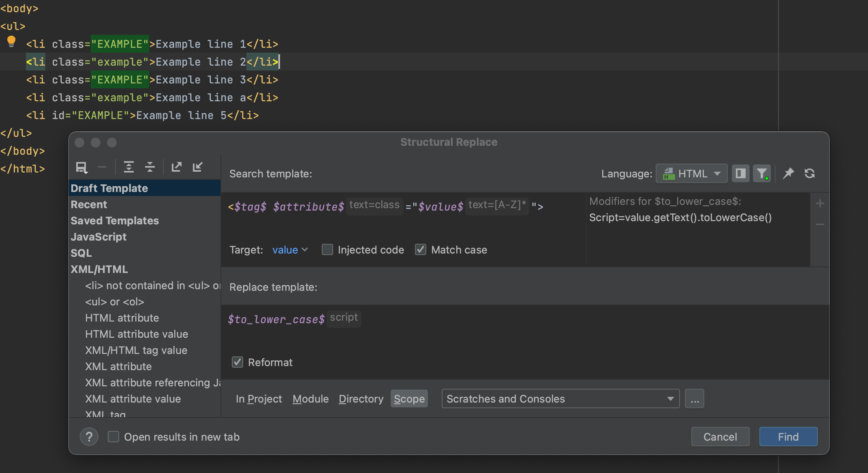868x473 pixels.
Task: Click the Export template icon
Action: [x=176, y=167]
